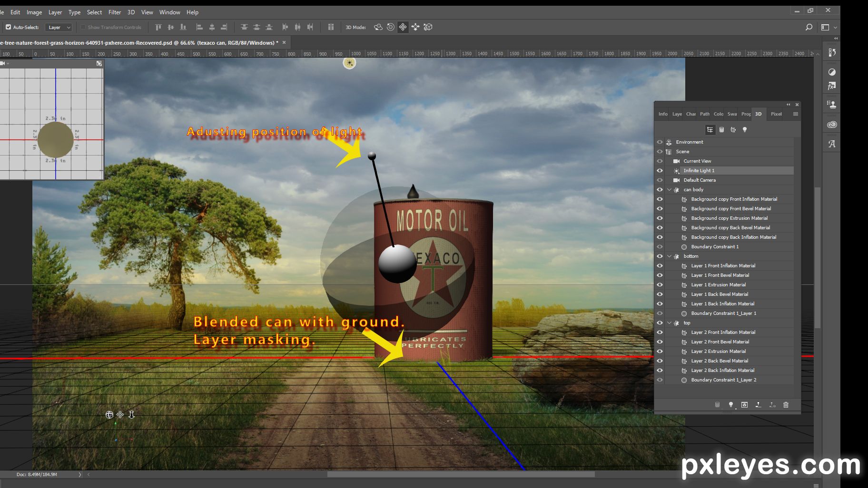Select the Slide 3D Camera mode icon
This screenshot has width=868, height=488.
click(x=415, y=27)
